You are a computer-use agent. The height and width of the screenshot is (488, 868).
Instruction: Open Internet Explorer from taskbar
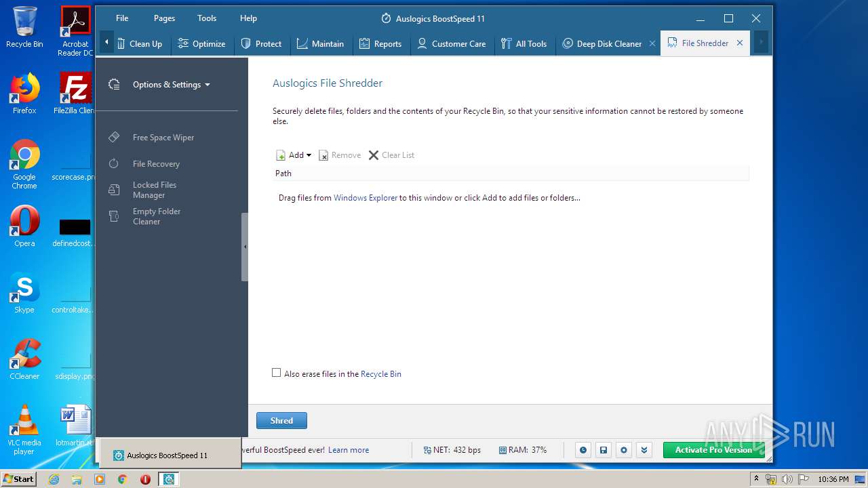[x=54, y=479]
